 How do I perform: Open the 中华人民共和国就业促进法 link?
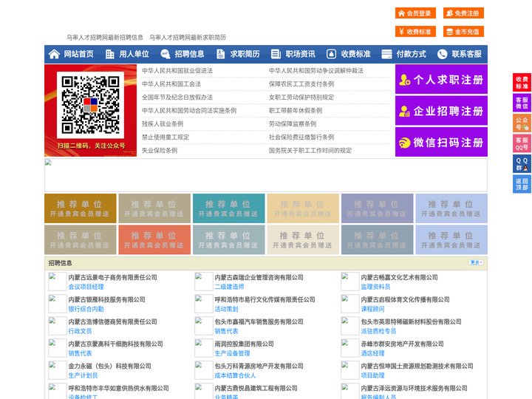point(177,71)
